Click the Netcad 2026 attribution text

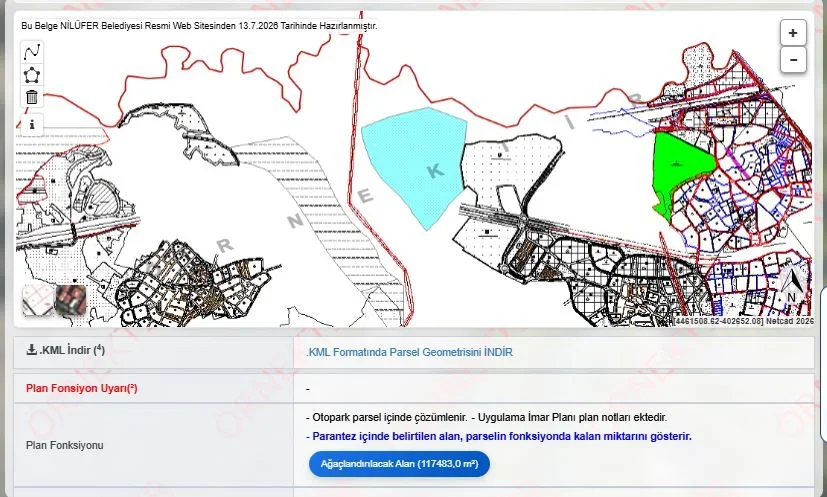pyautogui.click(x=790, y=321)
